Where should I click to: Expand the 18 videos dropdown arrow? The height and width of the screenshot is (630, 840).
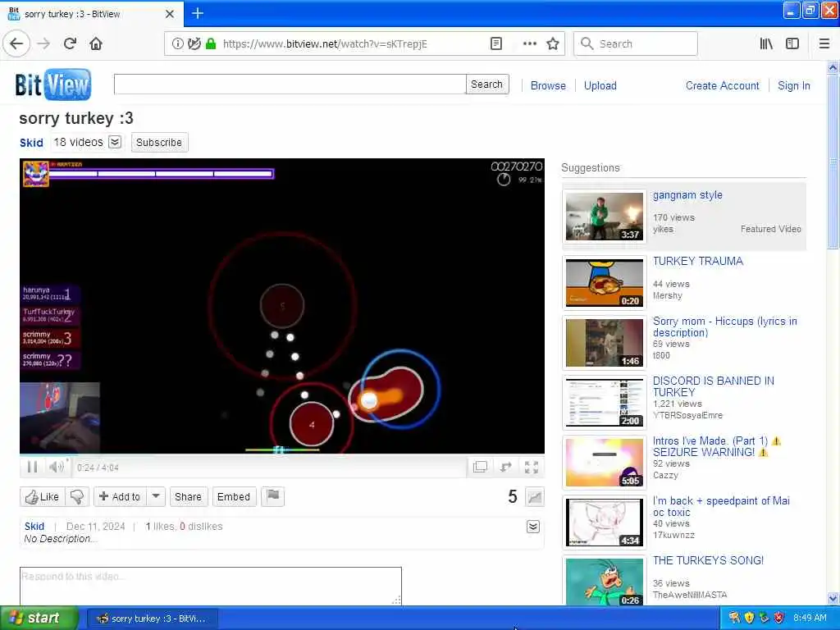click(115, 142)
